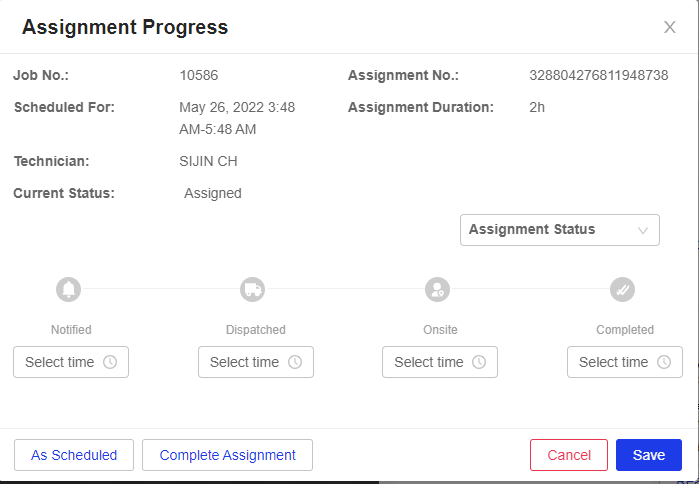Click the Completed double-check icon
Viewport: 699px width, 484px height.
point(622,289)
